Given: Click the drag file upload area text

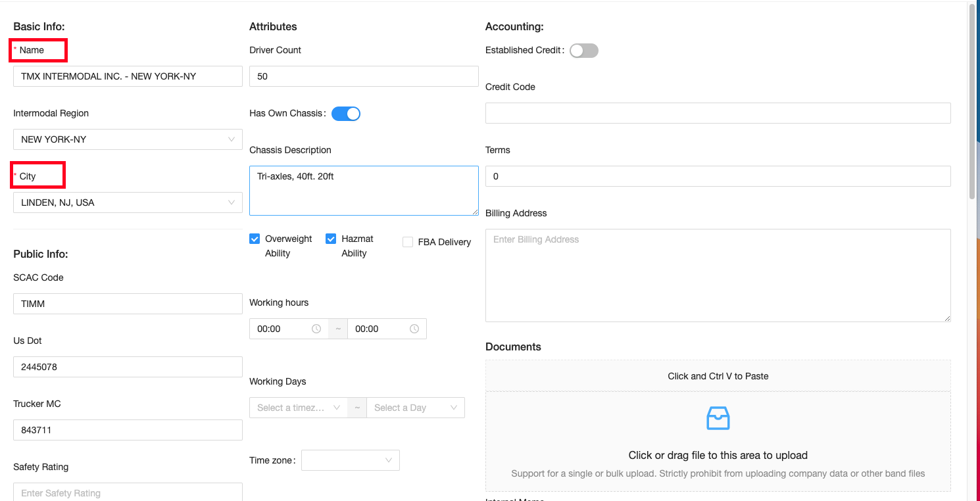Looking at the screenshot, I should 718,455.
